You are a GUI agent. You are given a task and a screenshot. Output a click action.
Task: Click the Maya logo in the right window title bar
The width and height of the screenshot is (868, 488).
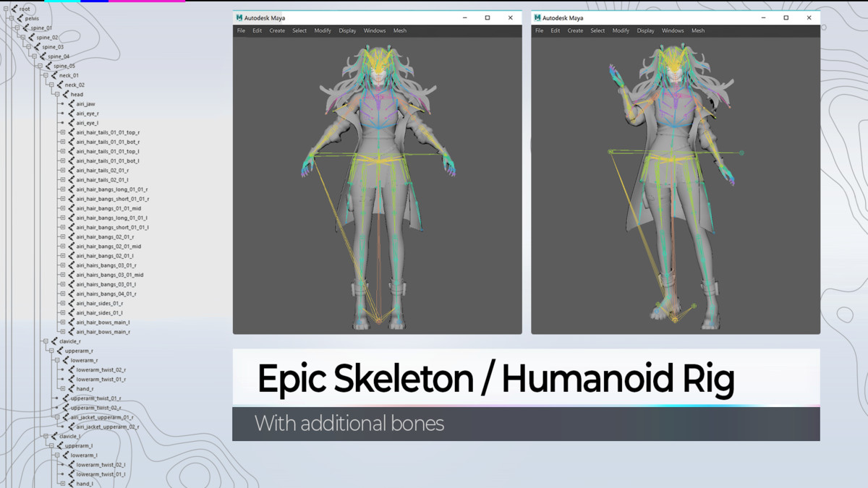click(x=537, y=17)
